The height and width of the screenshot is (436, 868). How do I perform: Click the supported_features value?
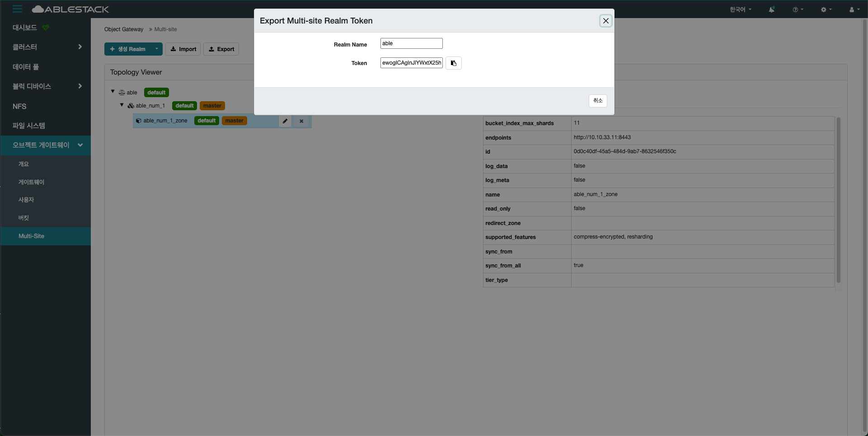point(613,237)
